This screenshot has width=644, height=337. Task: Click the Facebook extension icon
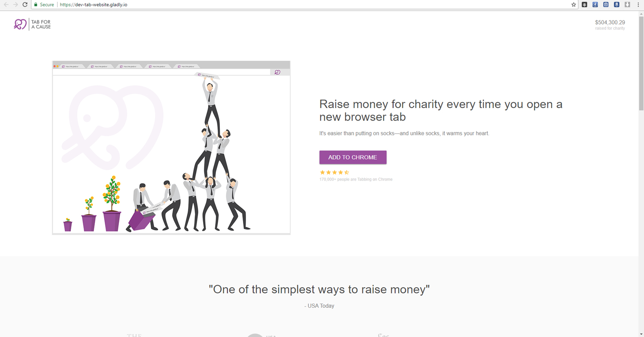[x=595, y=5]
